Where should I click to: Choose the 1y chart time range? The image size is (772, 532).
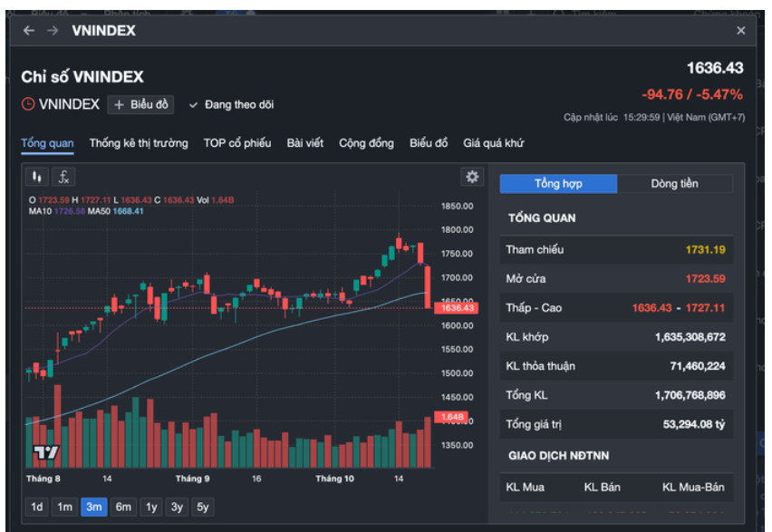(150, 508)
